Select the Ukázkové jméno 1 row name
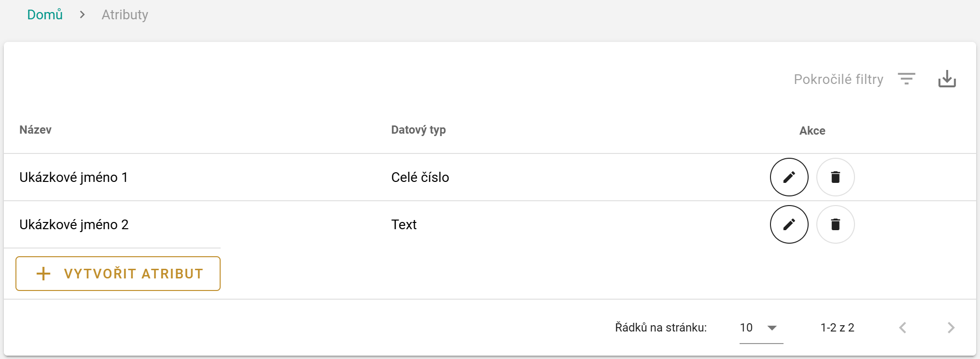The width and height of the screenshot is (980, 359). (x=73, y=178)
